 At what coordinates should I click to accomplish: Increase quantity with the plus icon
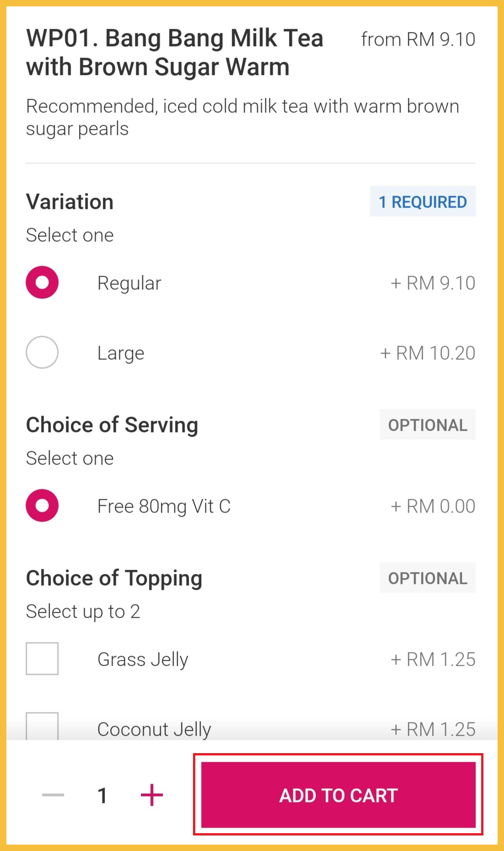tap(151, 795)
